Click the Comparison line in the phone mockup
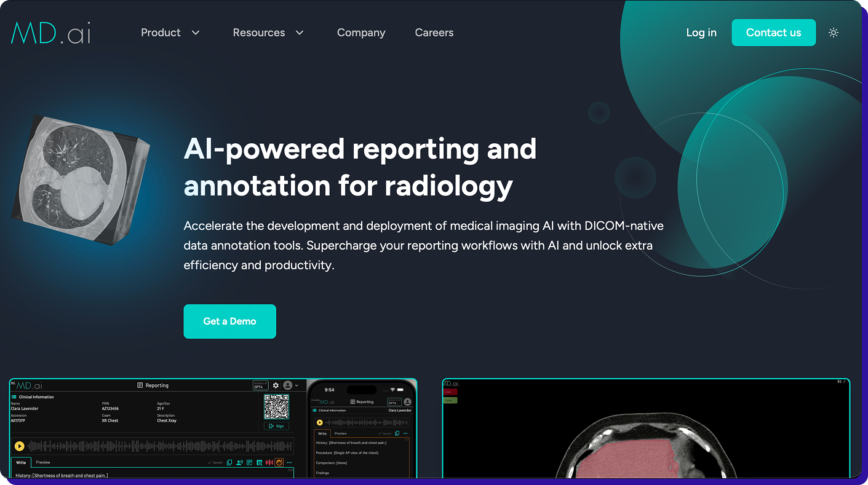This screenshot has height=485, width=868. click(x=333, y=463)
